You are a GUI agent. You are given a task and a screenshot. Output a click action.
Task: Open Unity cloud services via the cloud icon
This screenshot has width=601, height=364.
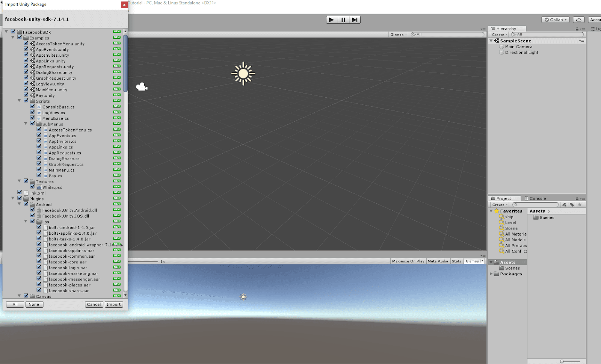click(578, 20)
